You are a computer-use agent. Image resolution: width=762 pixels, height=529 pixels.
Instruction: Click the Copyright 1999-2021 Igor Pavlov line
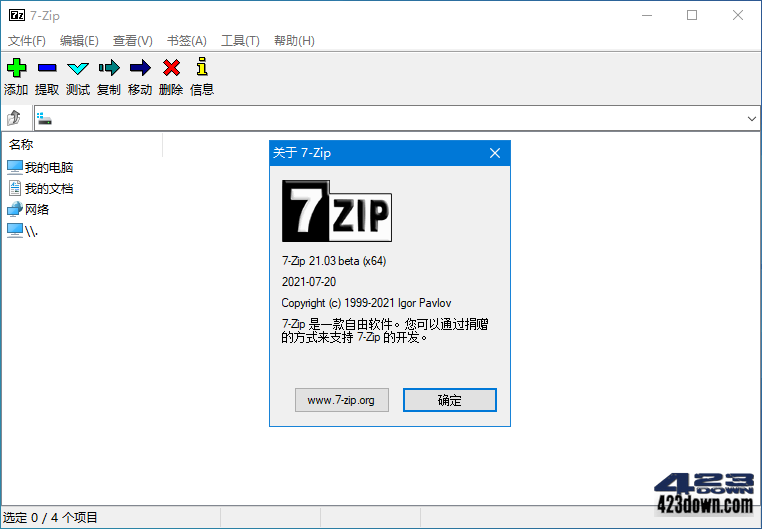pyautogui.click(x=366, y=303)
